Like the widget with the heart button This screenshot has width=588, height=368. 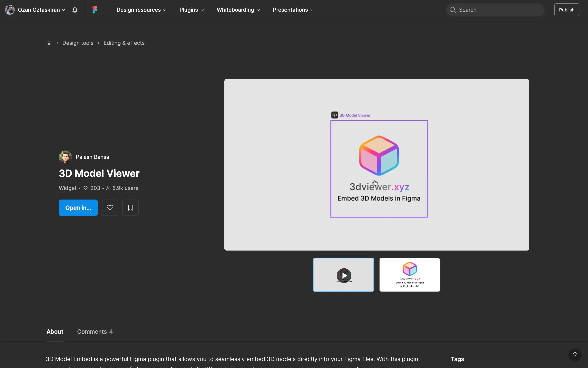tap(110, 208)
